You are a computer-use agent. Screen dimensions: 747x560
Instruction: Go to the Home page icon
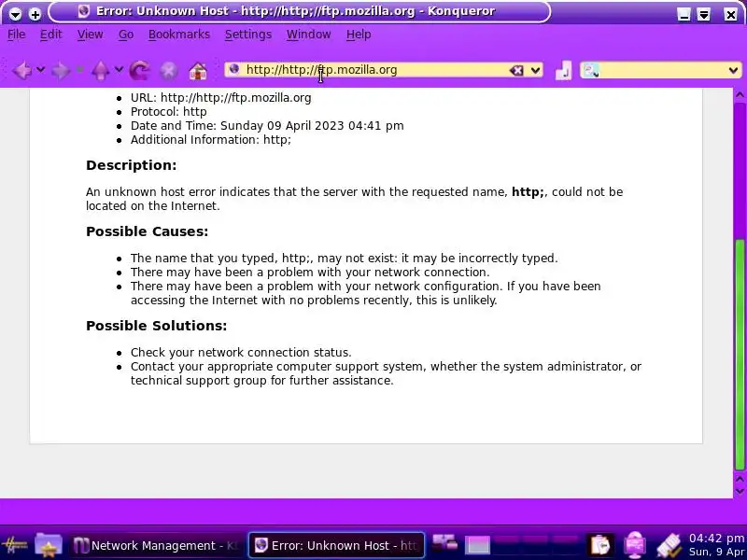[x=198, y=71]
